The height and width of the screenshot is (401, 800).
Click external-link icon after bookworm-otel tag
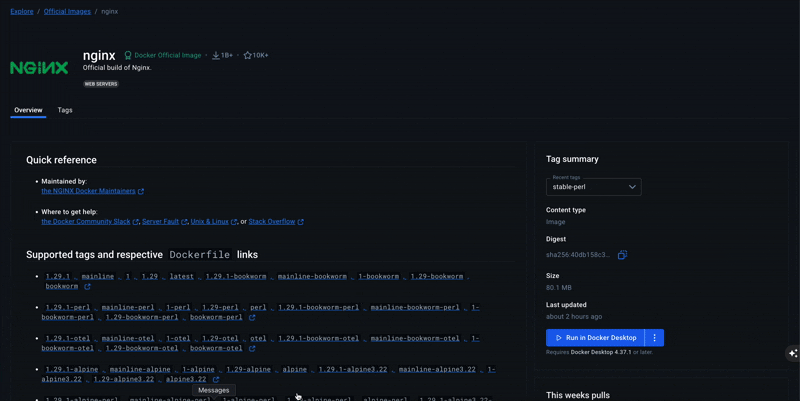pyautogui.click(x=252, y=348)
